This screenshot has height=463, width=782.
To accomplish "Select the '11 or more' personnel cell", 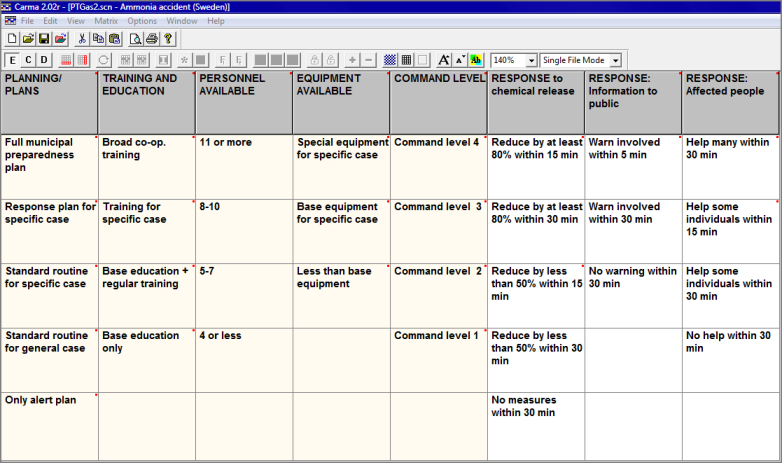I will [x=244, y=167].
